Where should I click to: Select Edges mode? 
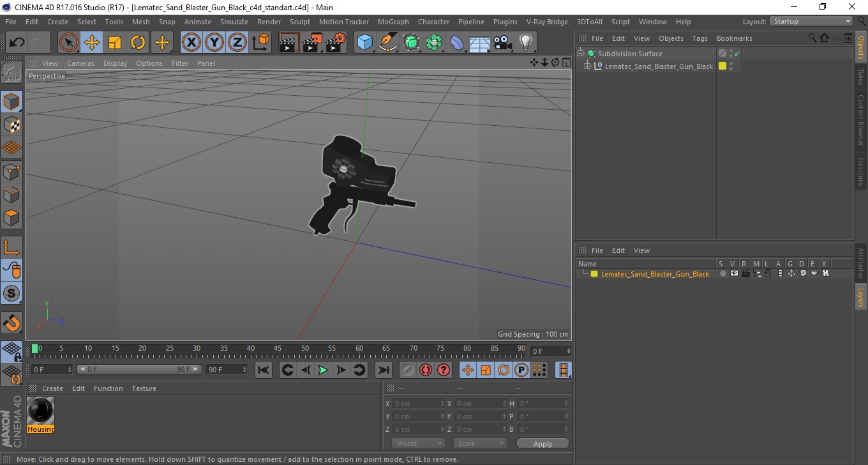pos(12,194)
